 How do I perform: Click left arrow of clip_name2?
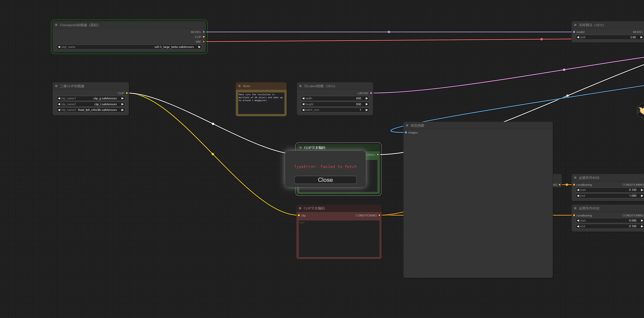tap(59, 104)
